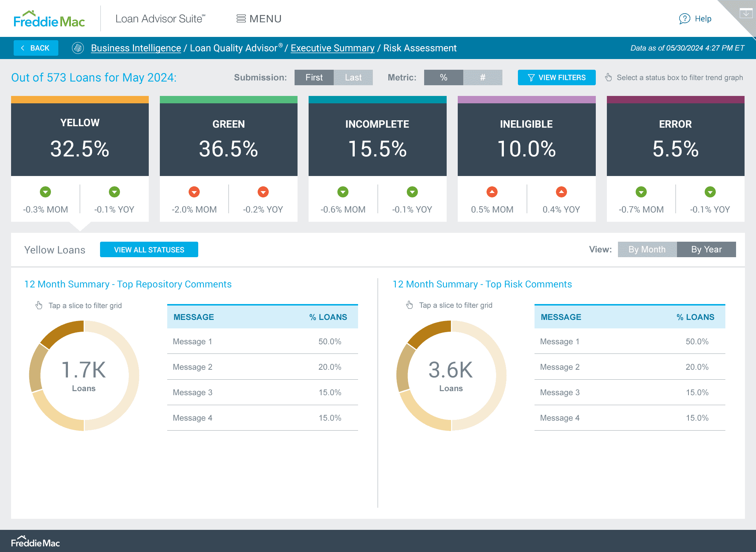Click the Freddie Mac header logo

(x=49, y=19)
